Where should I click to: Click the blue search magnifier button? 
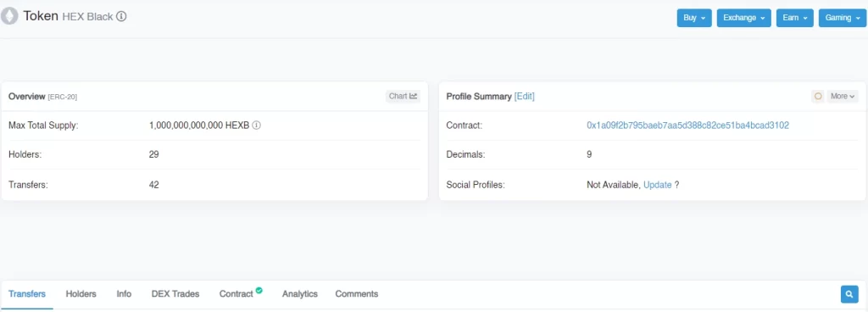coord(849,293)
